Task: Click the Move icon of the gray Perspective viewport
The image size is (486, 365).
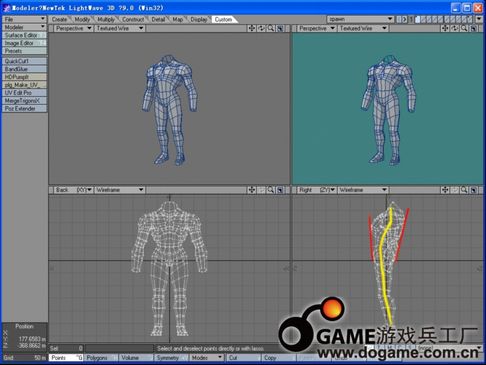Action: click(252, 28)
